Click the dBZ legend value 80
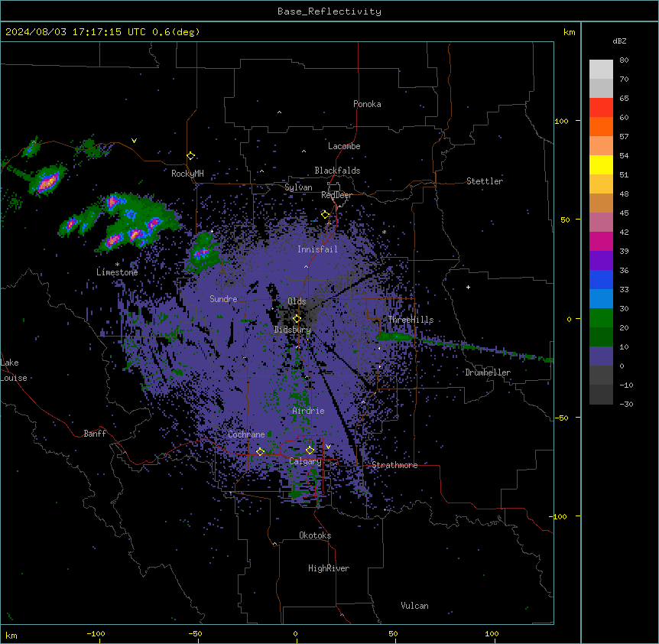 624,60
